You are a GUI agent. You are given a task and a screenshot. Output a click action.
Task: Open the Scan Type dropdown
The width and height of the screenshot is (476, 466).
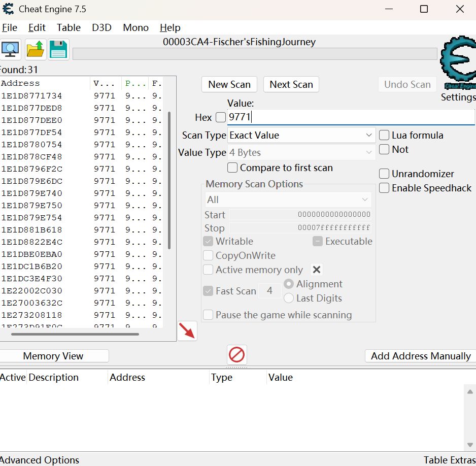pos(301,135)
